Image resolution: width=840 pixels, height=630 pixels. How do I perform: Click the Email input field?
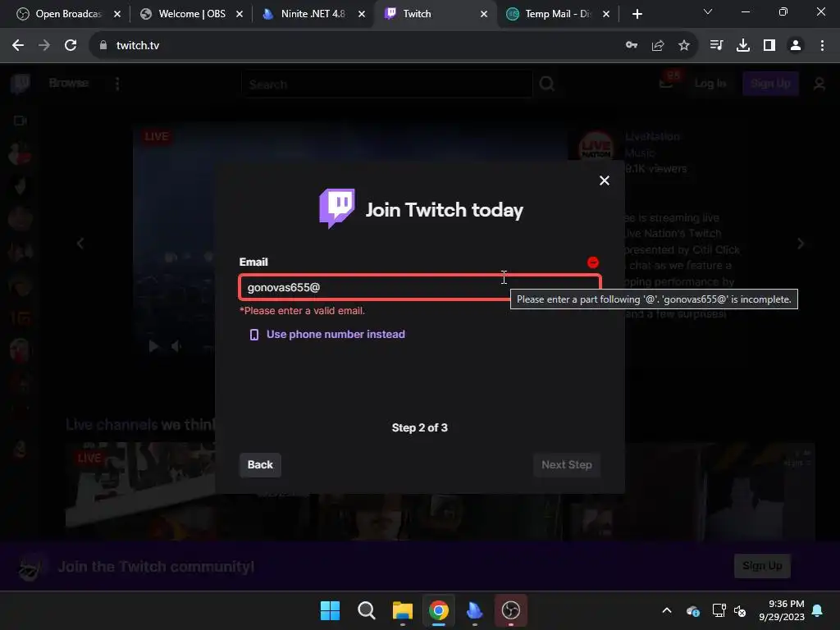pyautogui.click(x=420, y=288)
